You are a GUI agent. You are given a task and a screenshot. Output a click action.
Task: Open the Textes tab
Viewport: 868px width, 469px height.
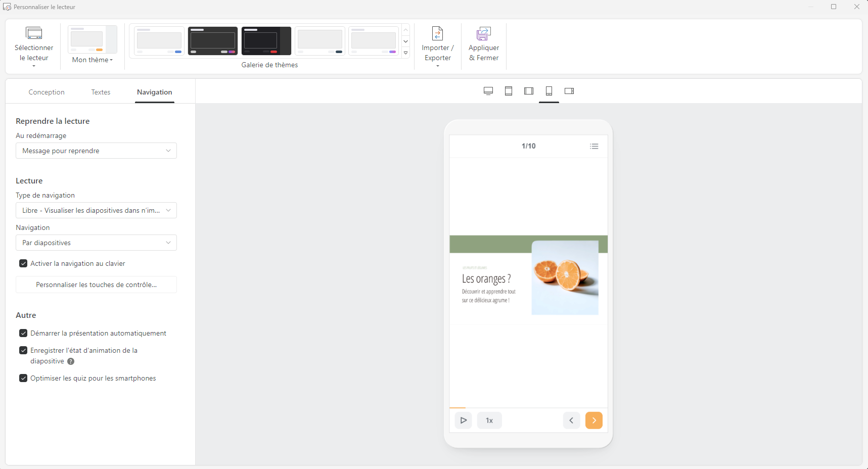[101, 92]
